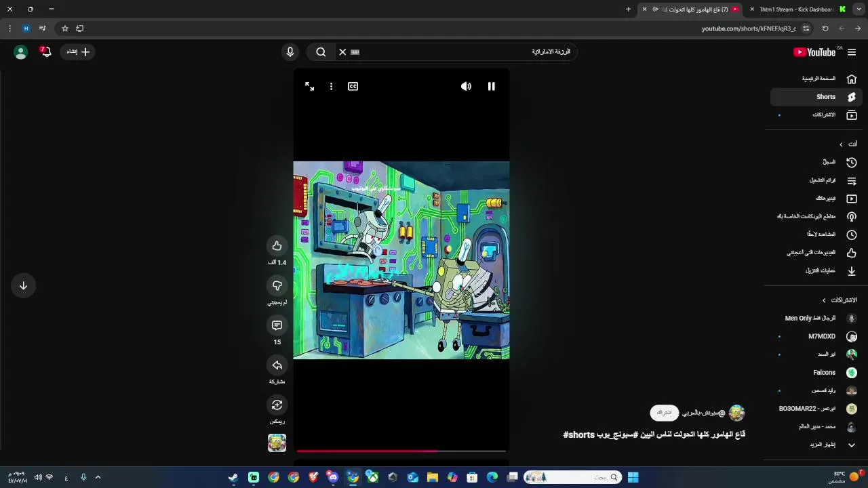Screen dimensions: 868x488
Task: Open Discord from the taskbar
Action: tap(333, 477)
